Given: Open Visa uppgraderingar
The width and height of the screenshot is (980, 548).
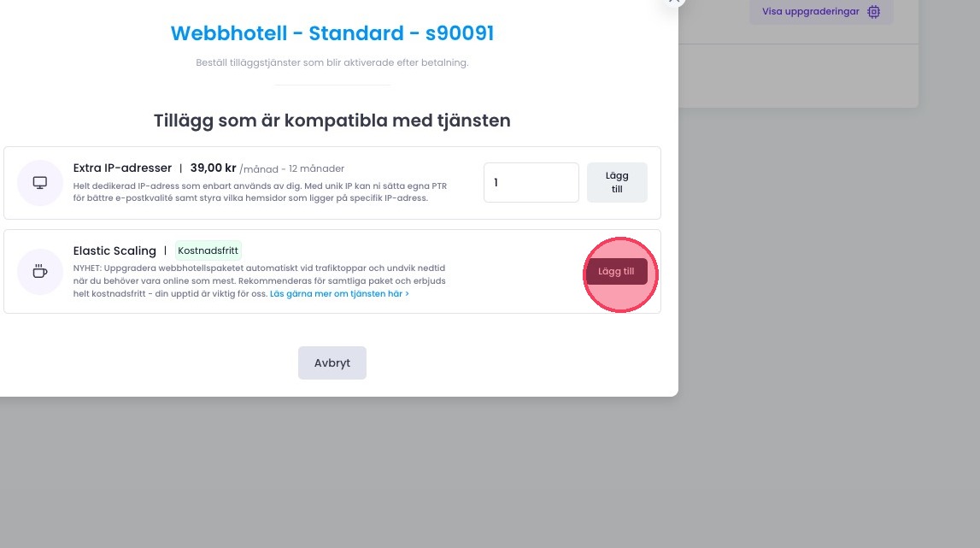Looking at the screenshot, I should tap(811, 12).
